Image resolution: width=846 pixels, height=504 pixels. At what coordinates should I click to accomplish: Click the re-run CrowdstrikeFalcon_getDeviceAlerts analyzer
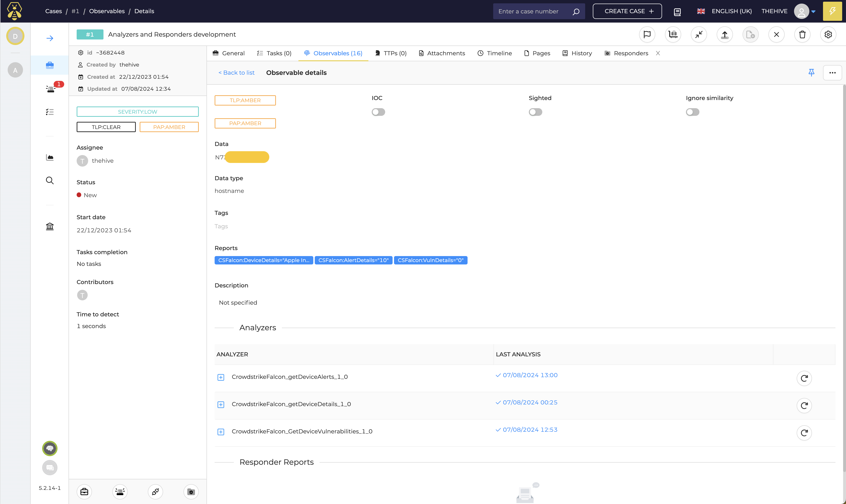(x=804, y=377)
